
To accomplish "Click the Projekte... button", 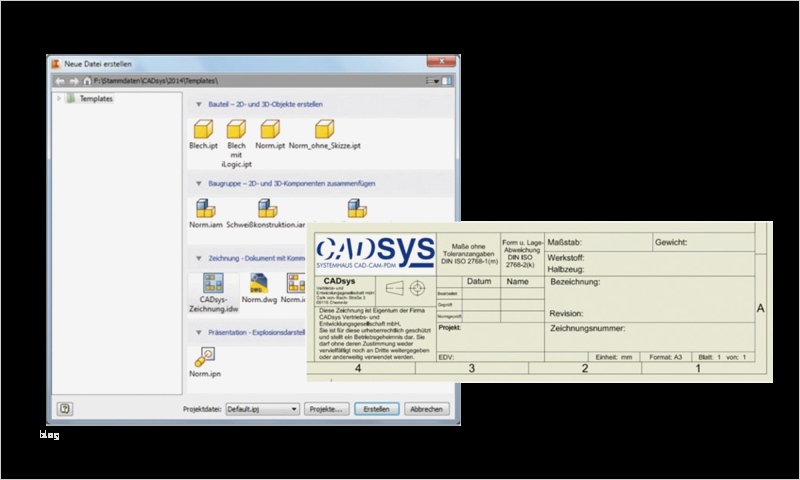I will pos(327,409).
